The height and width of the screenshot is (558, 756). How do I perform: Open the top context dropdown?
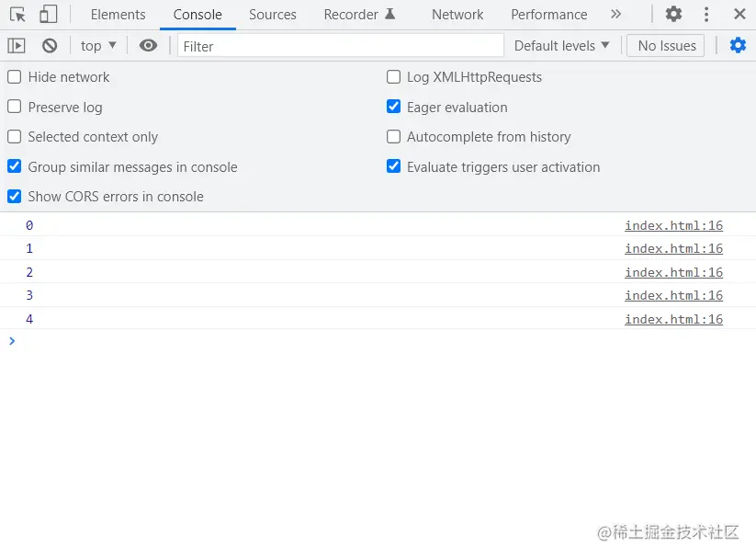[x=98, y=46]
